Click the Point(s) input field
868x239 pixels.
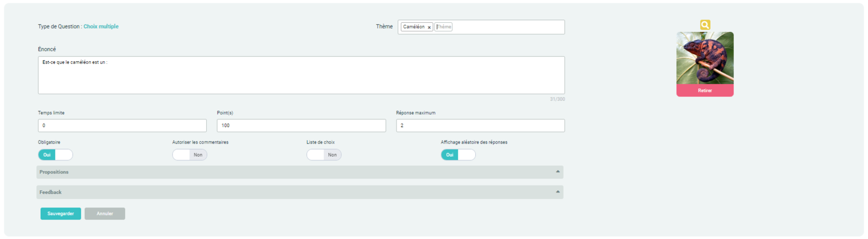click(301, 126)
